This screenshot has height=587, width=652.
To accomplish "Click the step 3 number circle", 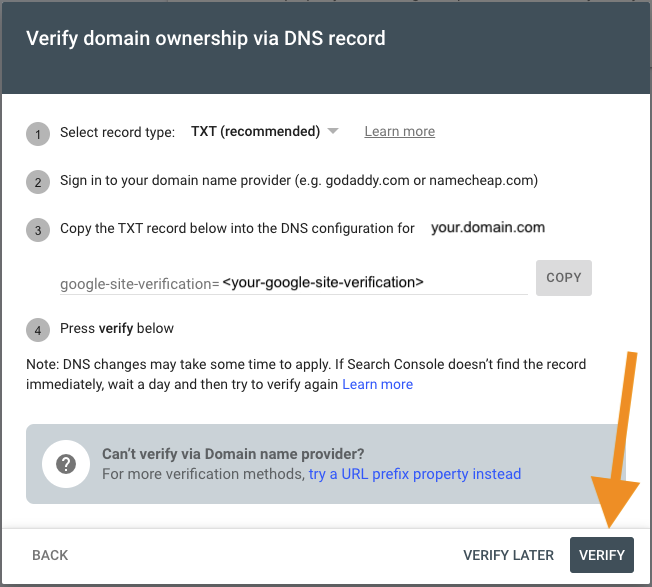I will [38, 230].
